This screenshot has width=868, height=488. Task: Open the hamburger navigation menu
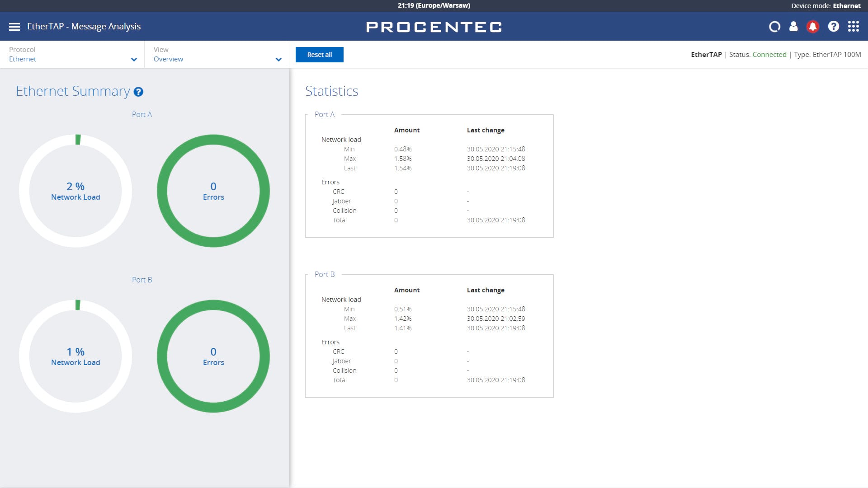tap(14, 27)
